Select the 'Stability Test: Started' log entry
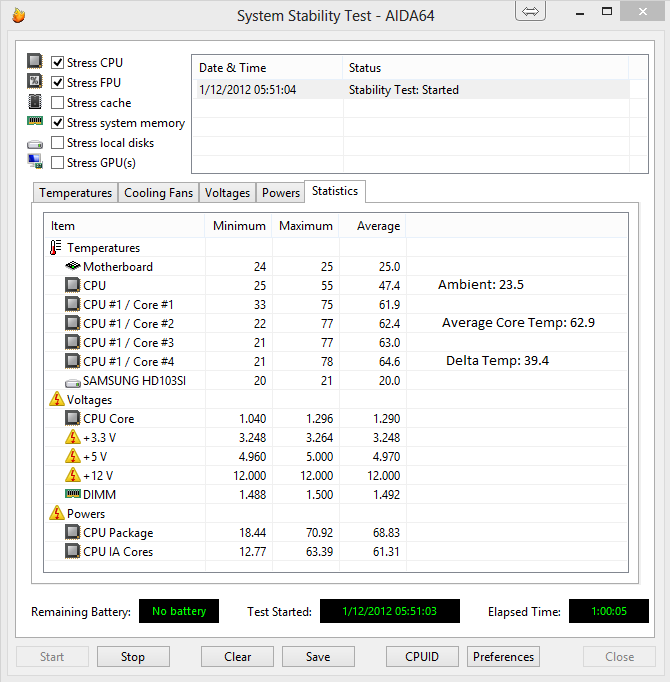This screenshot has width=670, height=682. pos(404,90)
